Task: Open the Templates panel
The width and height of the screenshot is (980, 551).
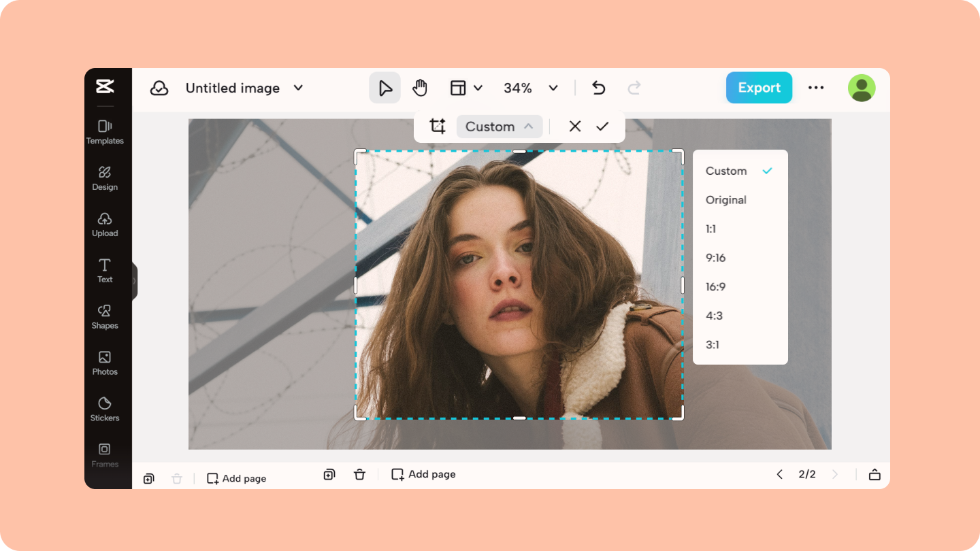Action: point(105,131)
